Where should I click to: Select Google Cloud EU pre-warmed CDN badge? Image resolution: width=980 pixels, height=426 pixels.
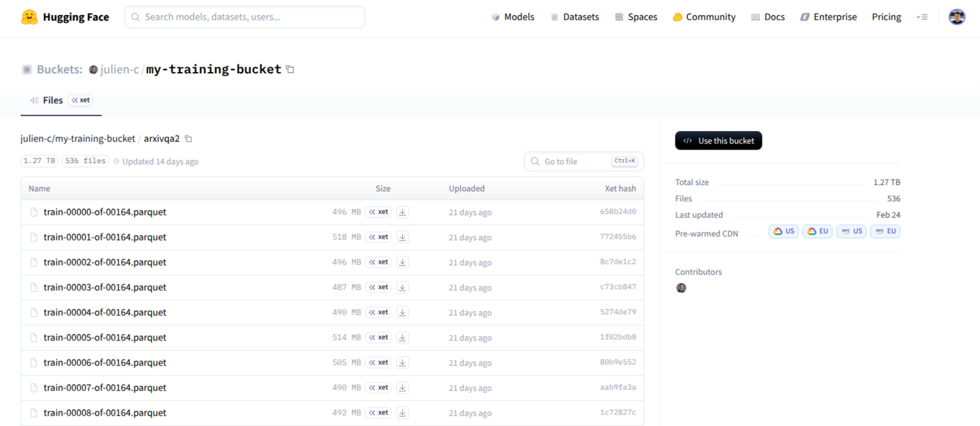click(x=817, y=231)
